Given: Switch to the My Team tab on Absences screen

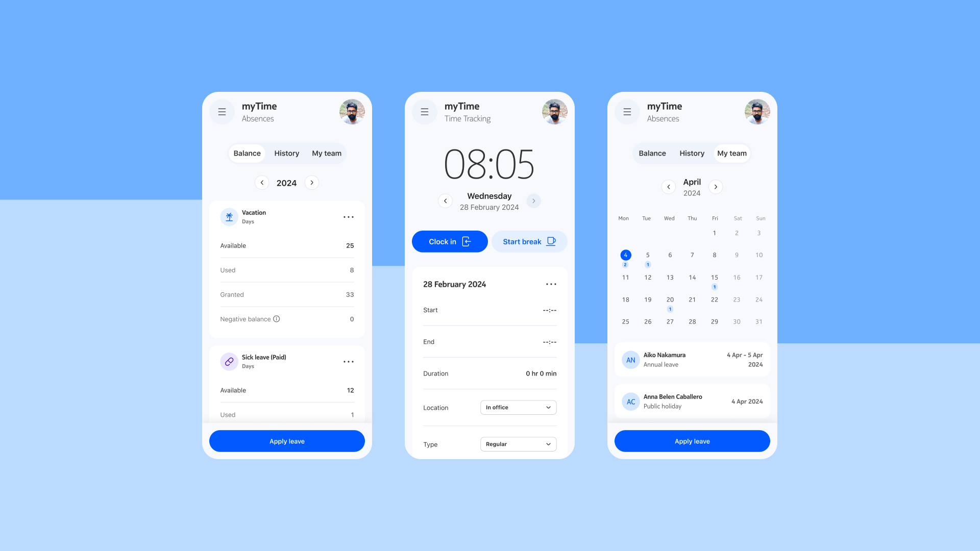Looking at the screenshot, I should (x=327, y=153).
